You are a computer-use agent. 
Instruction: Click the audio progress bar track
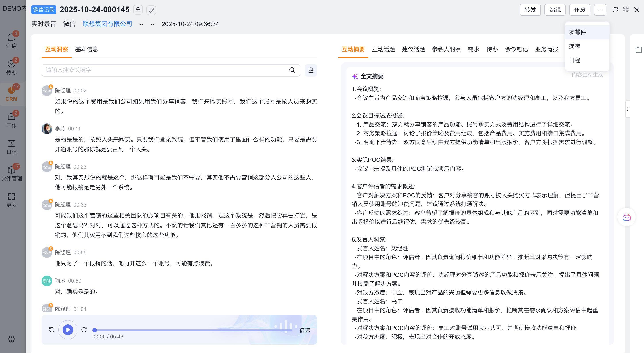click(x=192, y=330)
